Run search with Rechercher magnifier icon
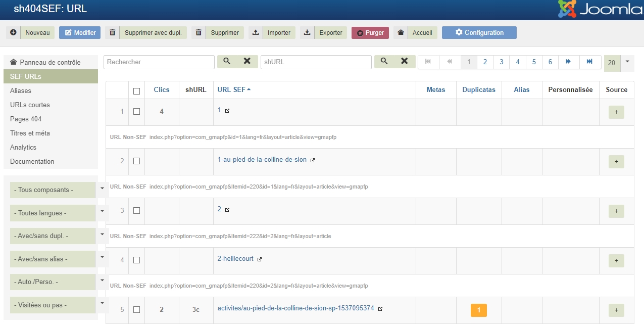 point(227,61)
